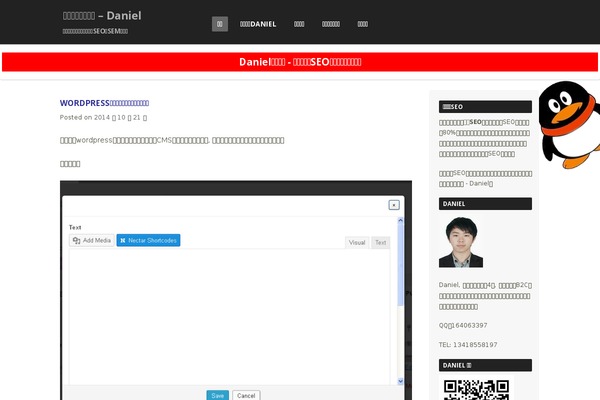
Task: Click the 'Text' label above editor
Action: click(75, 227)
